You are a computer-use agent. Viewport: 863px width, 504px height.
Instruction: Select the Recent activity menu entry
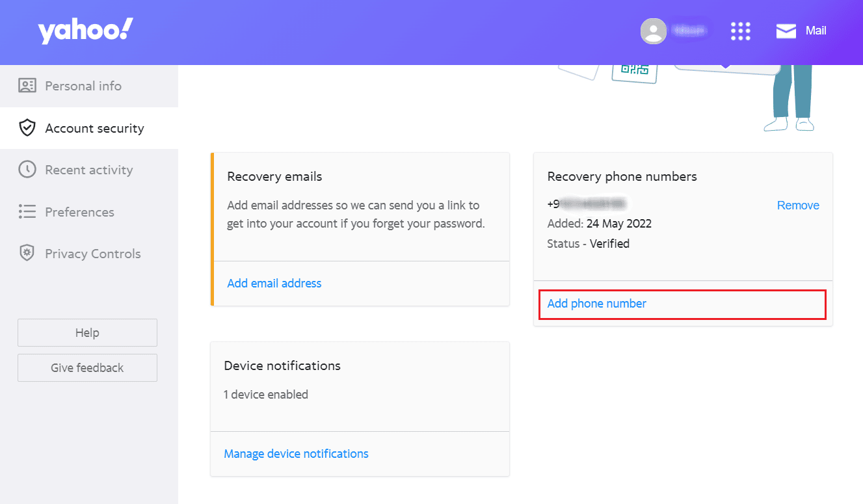pos(88,169)
